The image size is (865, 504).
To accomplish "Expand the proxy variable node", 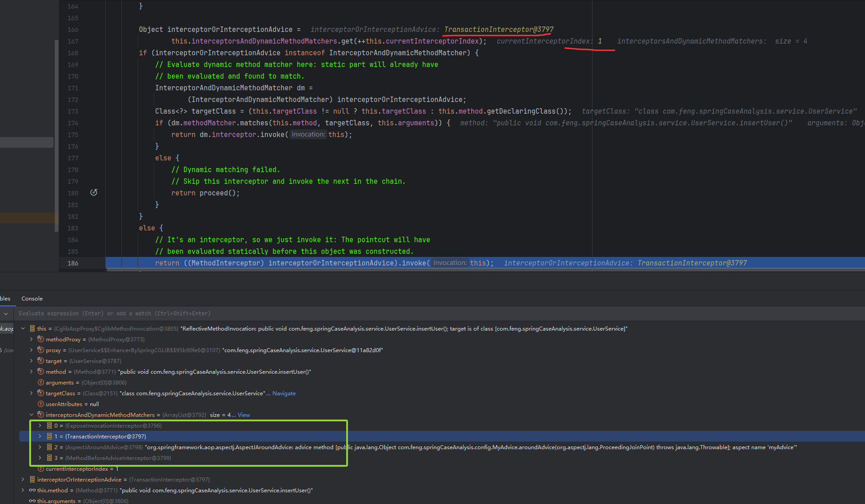I will point(31,350).
